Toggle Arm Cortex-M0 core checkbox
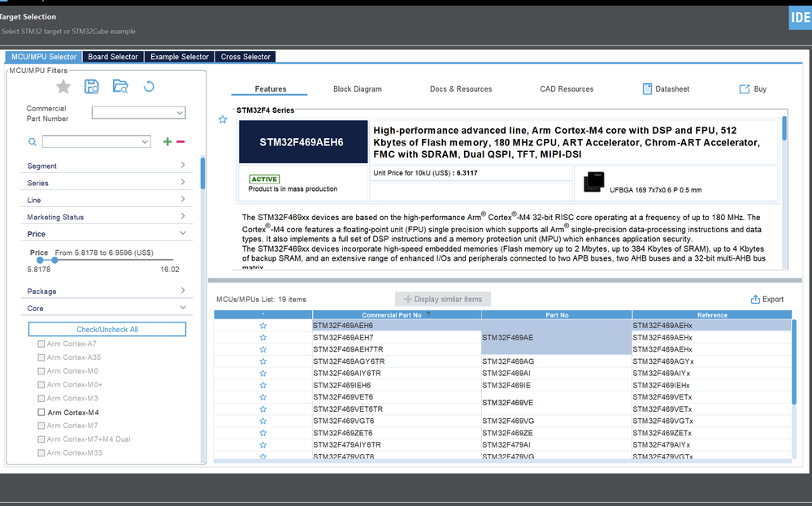The height and width of the screenshot is (506, 812). pos(41,371)
